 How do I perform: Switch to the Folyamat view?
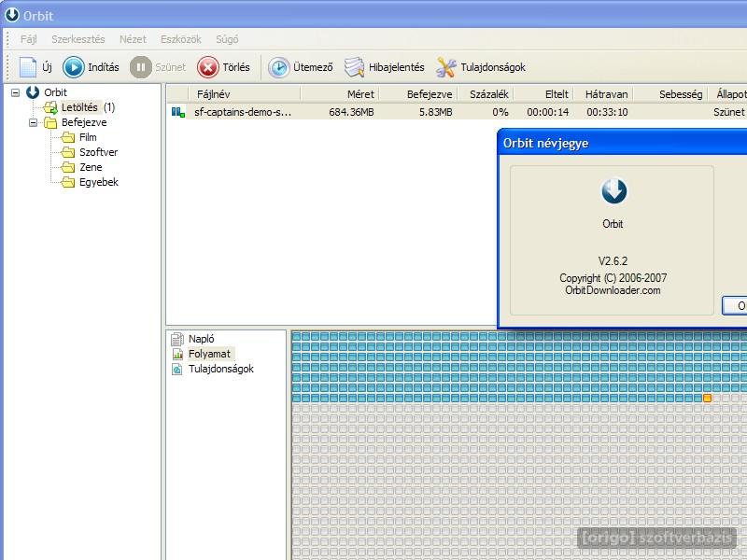tap(209, 354)
